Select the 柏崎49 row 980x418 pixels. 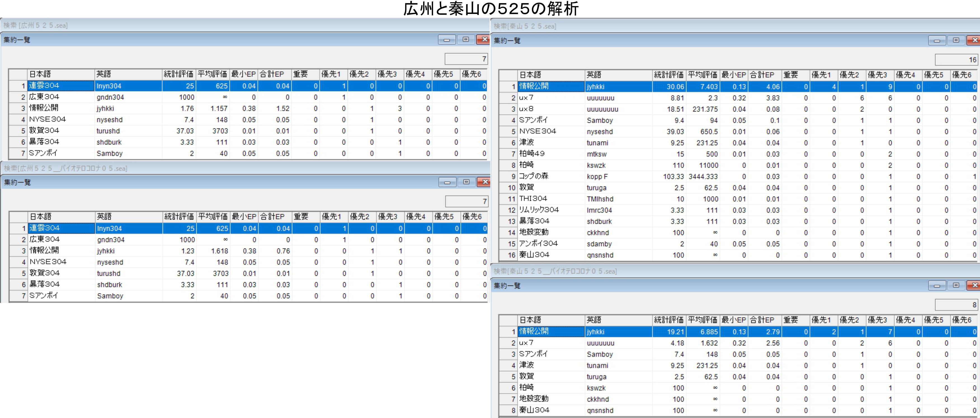coord(532,154)
